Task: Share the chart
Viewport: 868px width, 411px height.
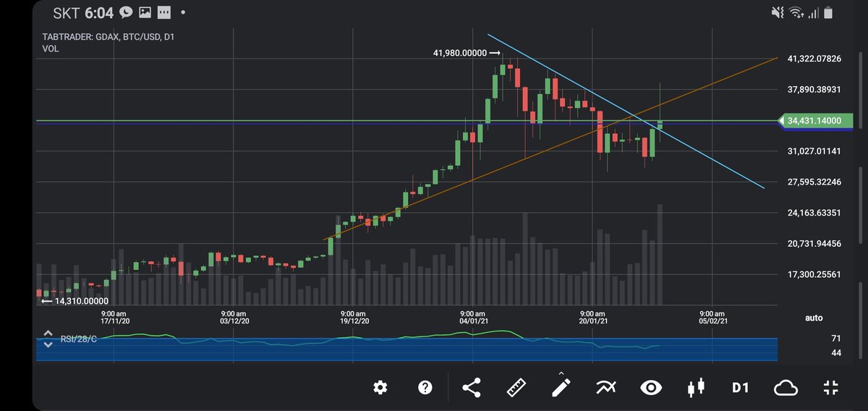Action: click(471, 388)
